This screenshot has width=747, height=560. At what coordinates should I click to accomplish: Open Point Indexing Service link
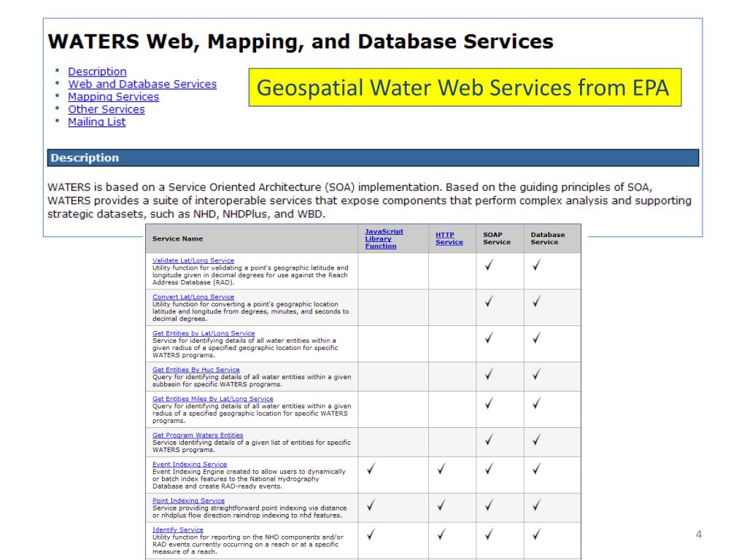point(188,500)
